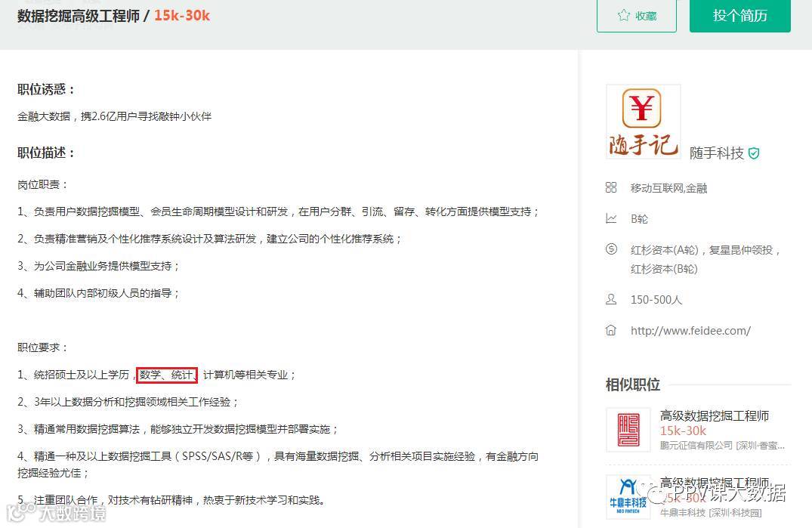Click the 15k-30k salary under 鹏元征信 job
The width and height of the screenshot is (812, 528).
tap(683, 431)
